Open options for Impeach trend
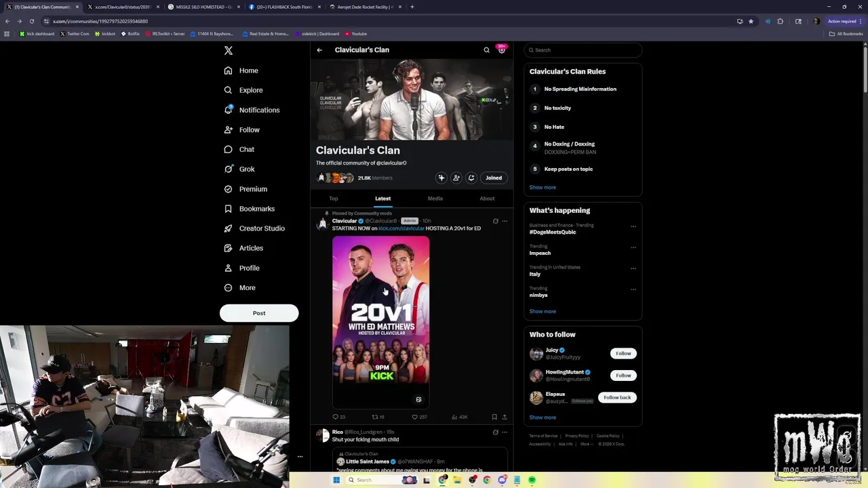Viewport: 868px width, 488px height. point(633,247)
